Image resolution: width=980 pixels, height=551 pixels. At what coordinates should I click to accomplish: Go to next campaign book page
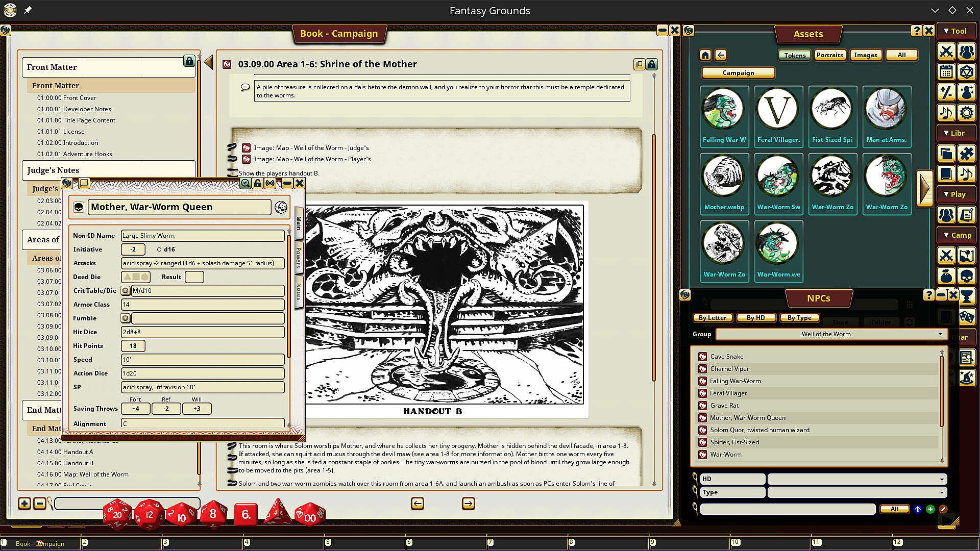[x=468, y=504]
